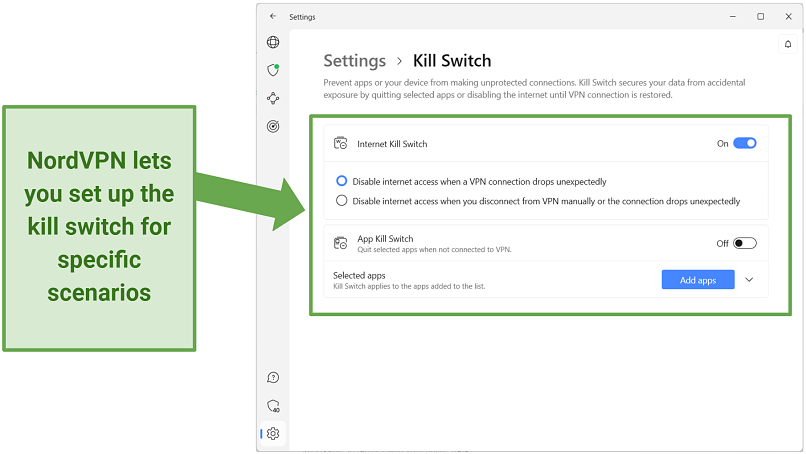The width and height of the screenshot is (806, 454).
Task: Minimize the Settings window
Action: coord(732,16)
